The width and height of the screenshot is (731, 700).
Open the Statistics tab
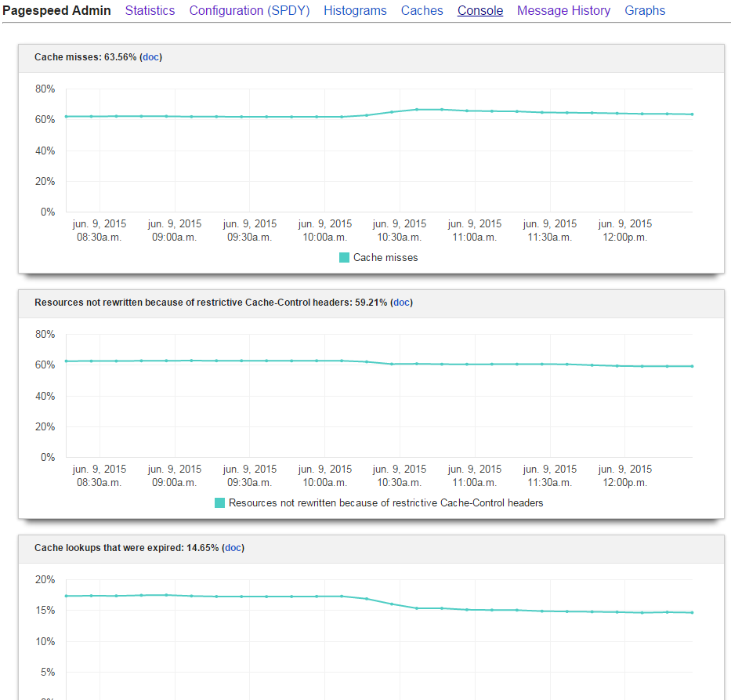[150, 10]
